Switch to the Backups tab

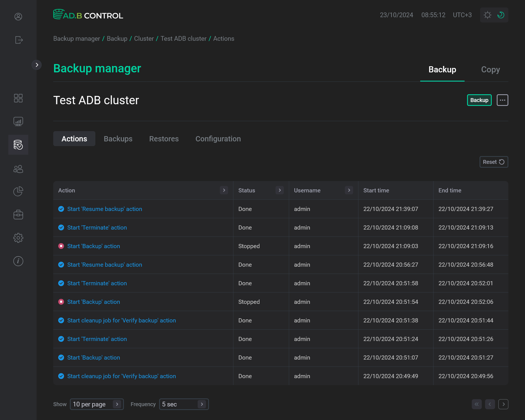(118, 139)
